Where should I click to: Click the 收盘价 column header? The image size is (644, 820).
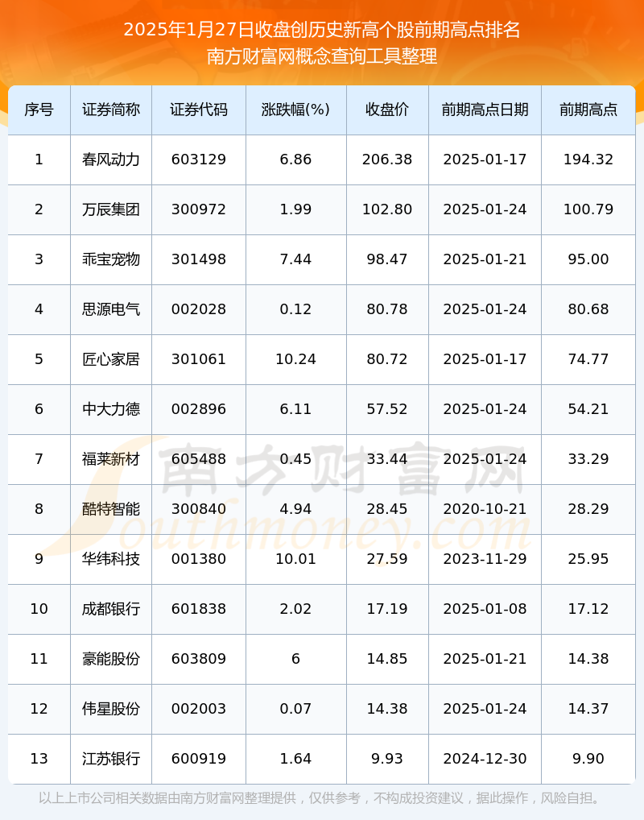387,110
